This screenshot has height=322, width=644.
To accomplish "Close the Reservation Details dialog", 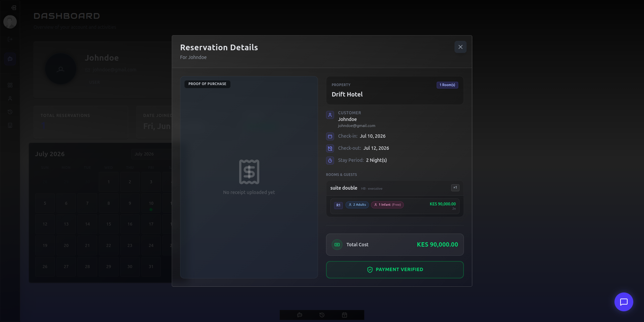I will click(x=460, y=47).
